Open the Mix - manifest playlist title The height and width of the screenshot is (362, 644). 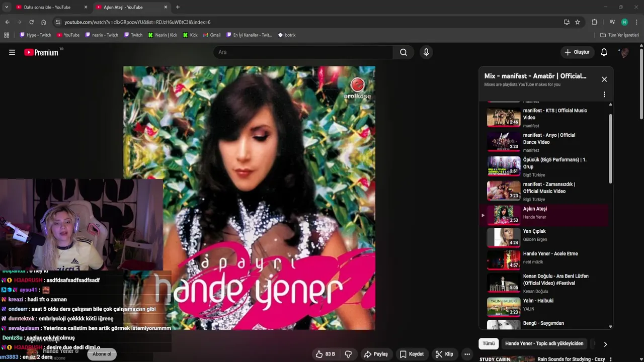pyautogui.click(x=535, y=76)
